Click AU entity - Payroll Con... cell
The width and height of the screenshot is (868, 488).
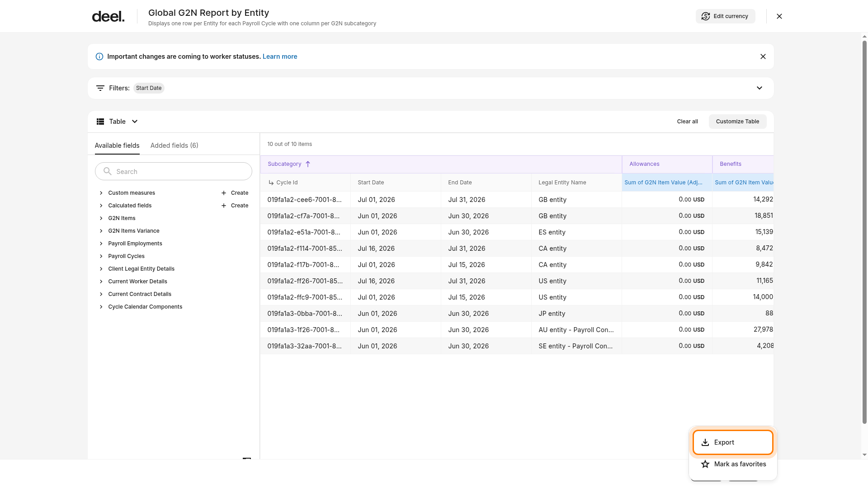coord(576,330)
